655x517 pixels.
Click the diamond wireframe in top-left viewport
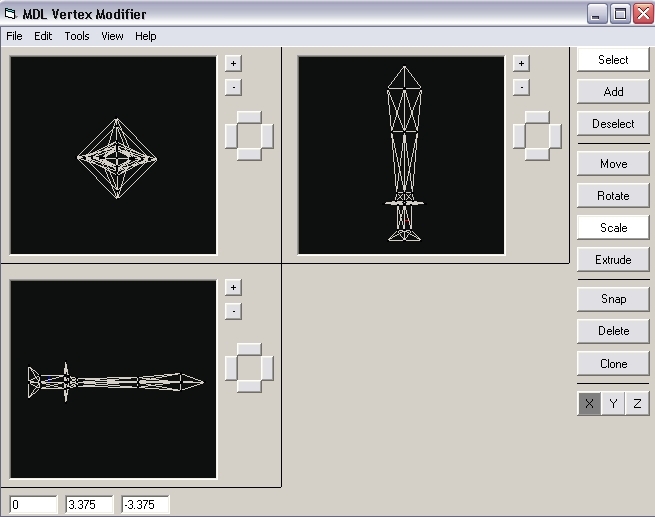117,158
